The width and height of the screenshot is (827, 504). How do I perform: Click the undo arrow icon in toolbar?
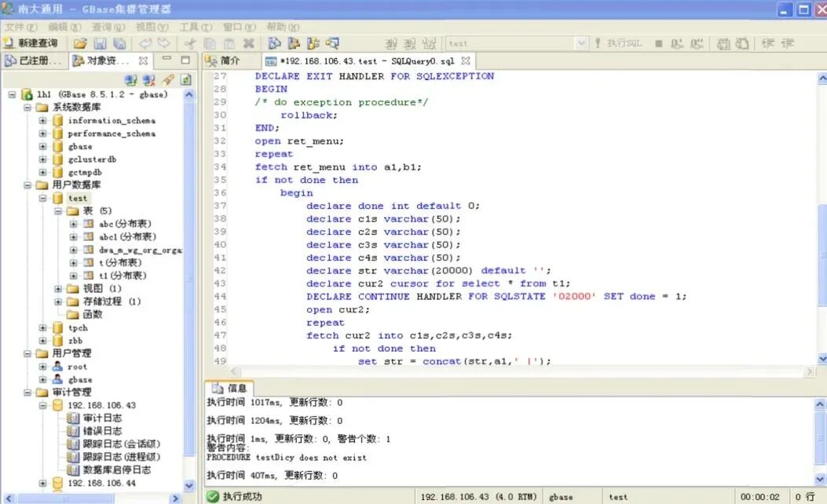pos(145,43)
